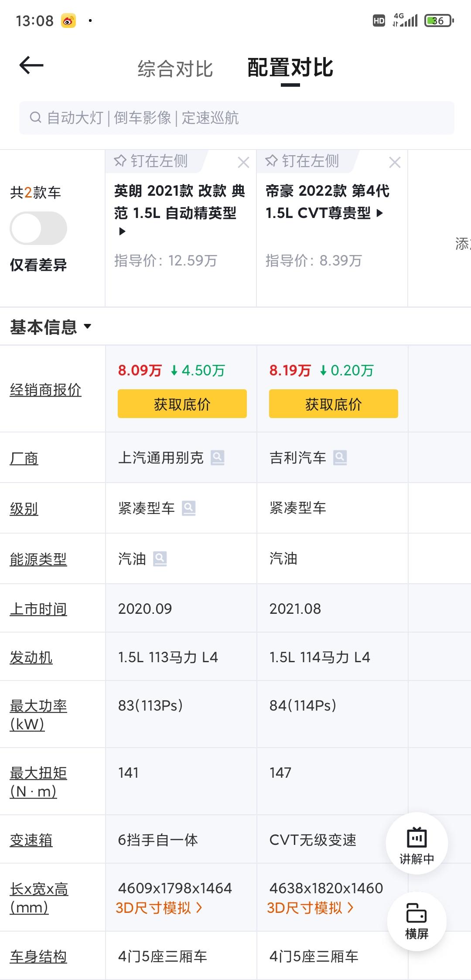Open the 最大扭矩(N·m) term link
471x980 pixels.
coord(38,782)
